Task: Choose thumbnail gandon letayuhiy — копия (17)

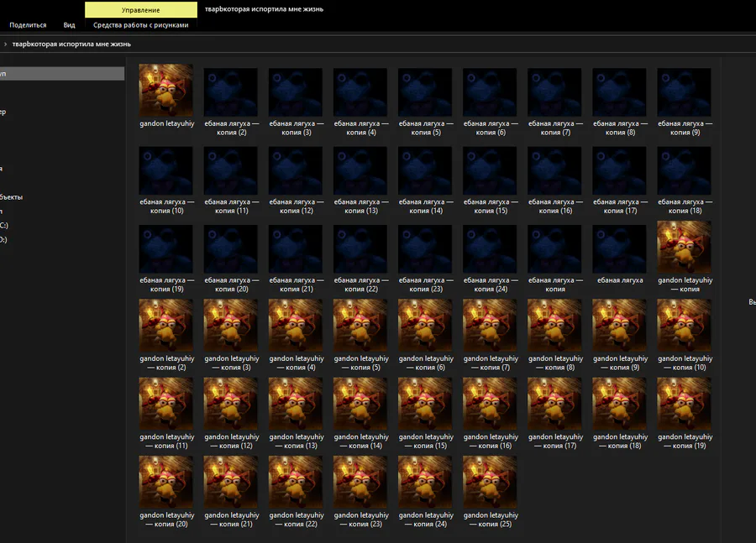Action: pos(554,404)
